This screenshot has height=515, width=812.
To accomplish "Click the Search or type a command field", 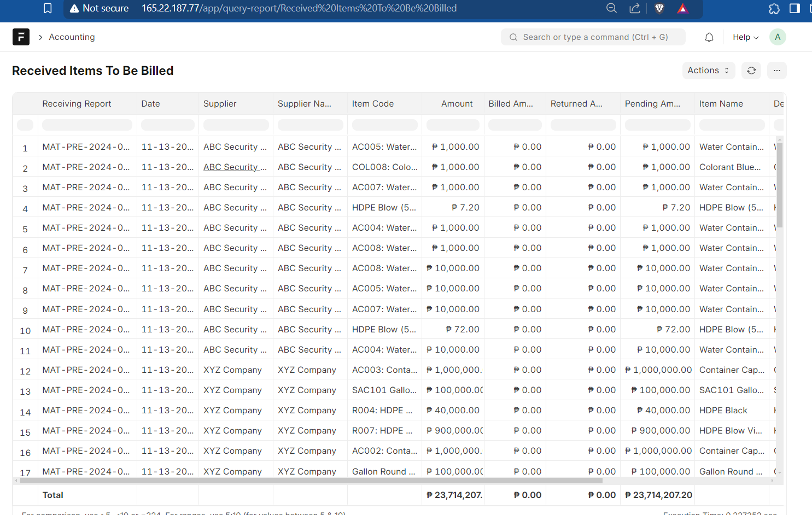I will click(x=593, y=37).
